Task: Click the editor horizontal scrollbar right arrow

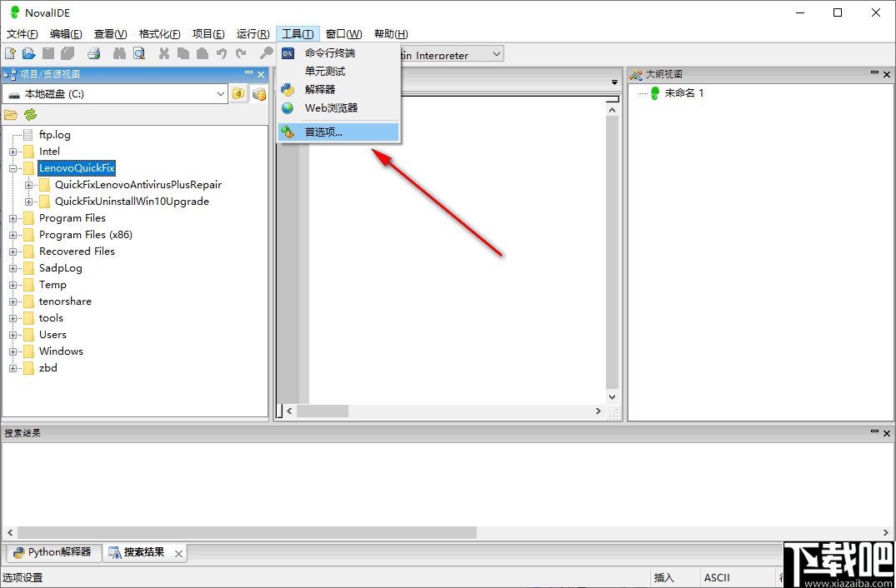Action: click(598, 411)
